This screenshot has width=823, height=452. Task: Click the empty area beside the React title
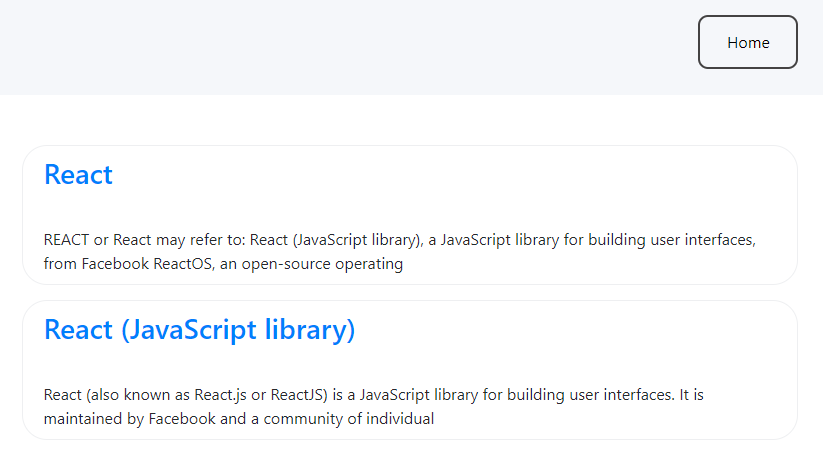click(x=446, y=174)
